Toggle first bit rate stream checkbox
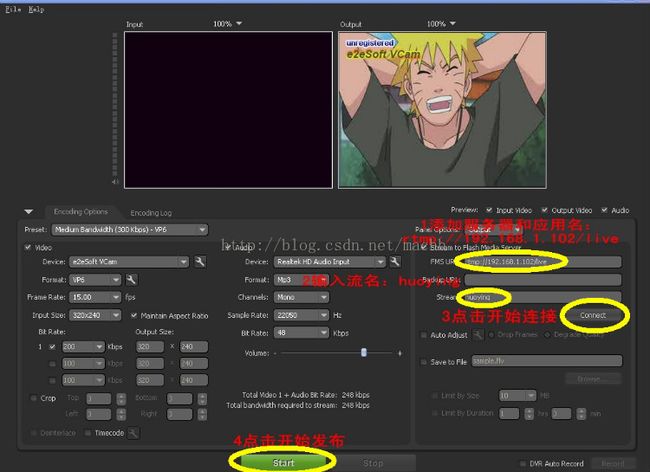The image size is (650, 472). 52,346
